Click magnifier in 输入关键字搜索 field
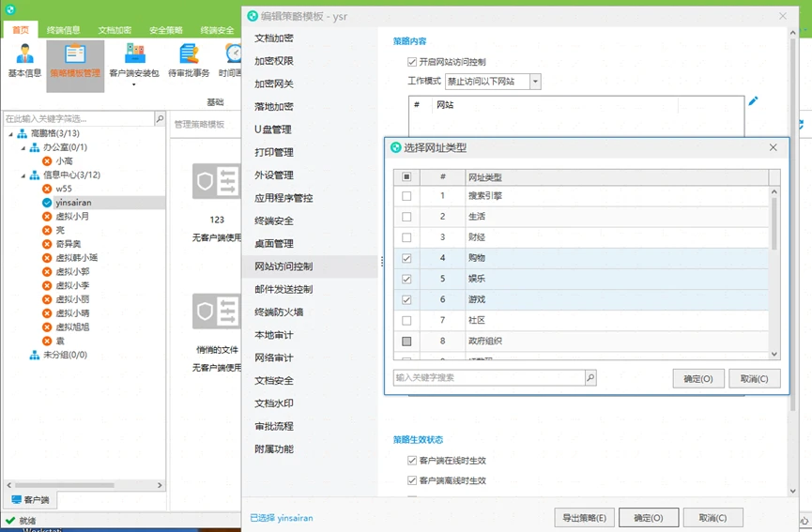Screen dimensions: 812x532 (x=590, y=377)
